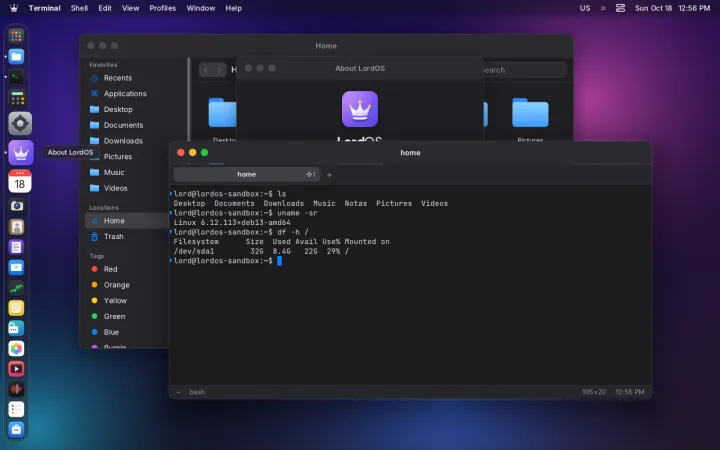The image size is (720, 450).
Task: Open the Files app from the dock
Action: click(16, 56)
